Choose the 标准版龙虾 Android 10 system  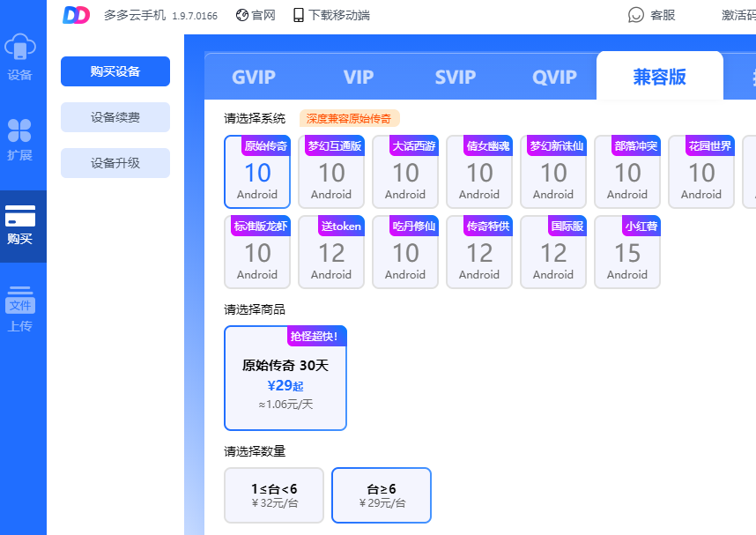coord(257,252)
